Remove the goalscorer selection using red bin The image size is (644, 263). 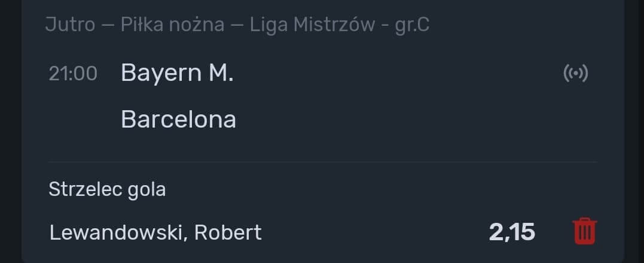coord(585,231)
